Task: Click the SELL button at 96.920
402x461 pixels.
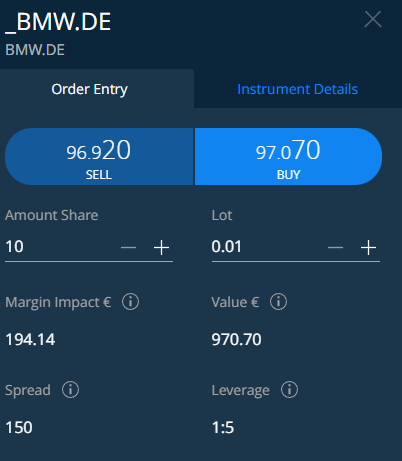Action: [x=99, y=156]
